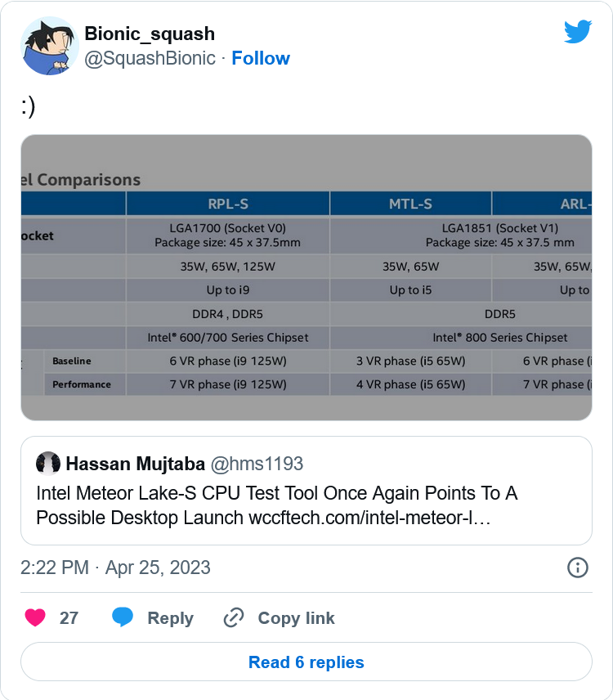Image resolution: width=613 pixels, height=700 pixels.
Task: Like the tweet with heart icon
Action: click(35, 617)
